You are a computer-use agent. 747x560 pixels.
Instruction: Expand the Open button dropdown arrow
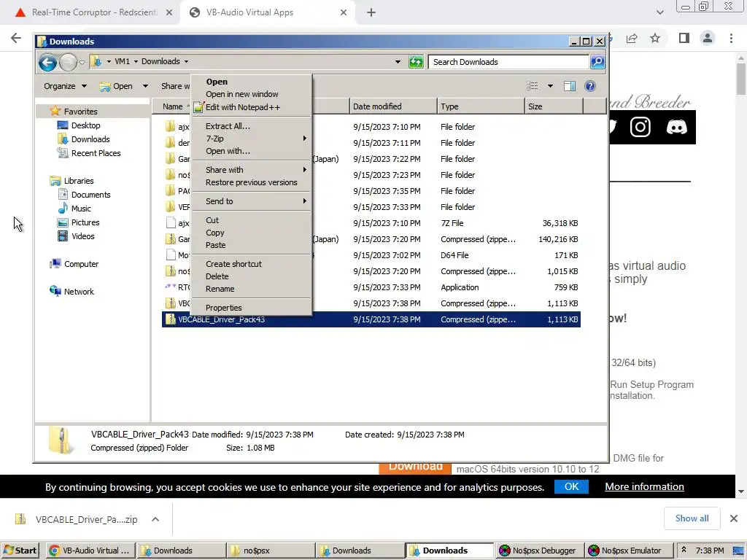click(145, 86)
